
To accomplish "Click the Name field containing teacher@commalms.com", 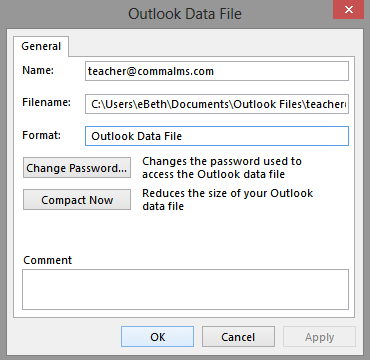I will coord(217,71).
